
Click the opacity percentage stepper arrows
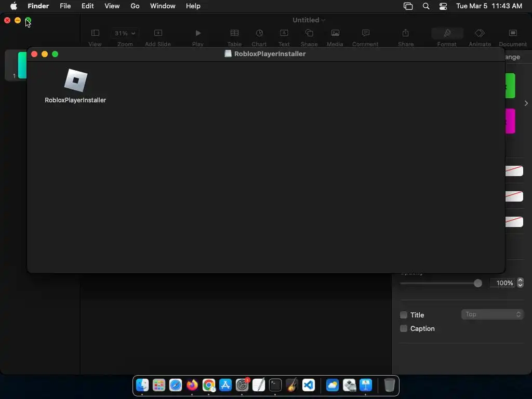coord(520,283)
